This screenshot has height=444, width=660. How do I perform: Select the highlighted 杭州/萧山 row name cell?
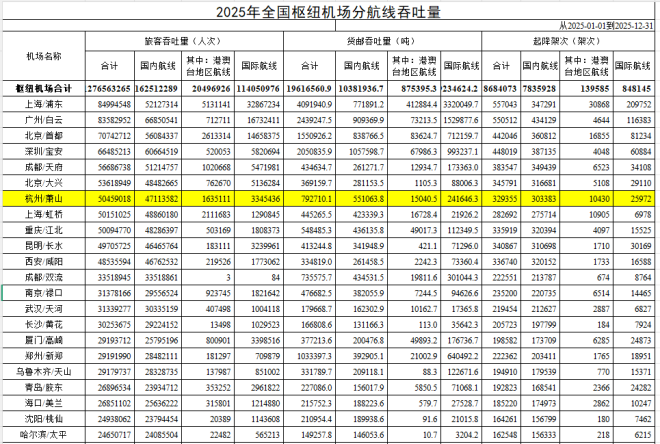pos(41,200)
